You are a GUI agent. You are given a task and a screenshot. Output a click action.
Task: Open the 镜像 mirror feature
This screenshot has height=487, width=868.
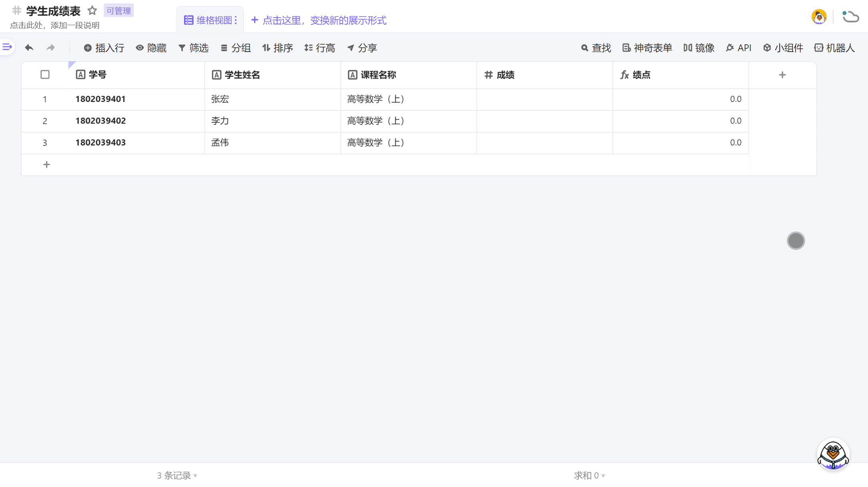click(x=698, y=48)
